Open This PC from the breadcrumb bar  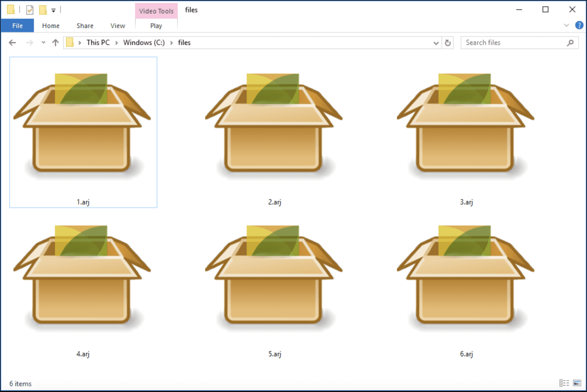tap(98, 42)
